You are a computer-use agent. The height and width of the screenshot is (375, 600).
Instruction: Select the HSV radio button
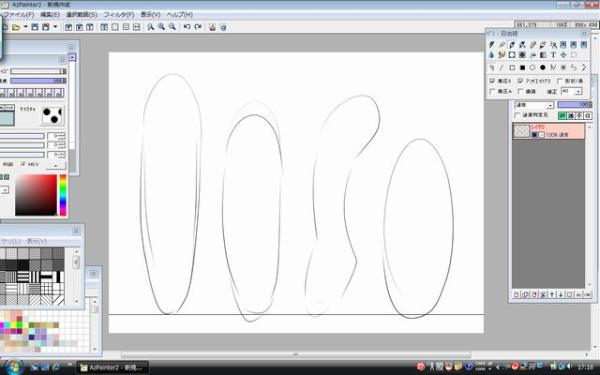coord(23,164)
